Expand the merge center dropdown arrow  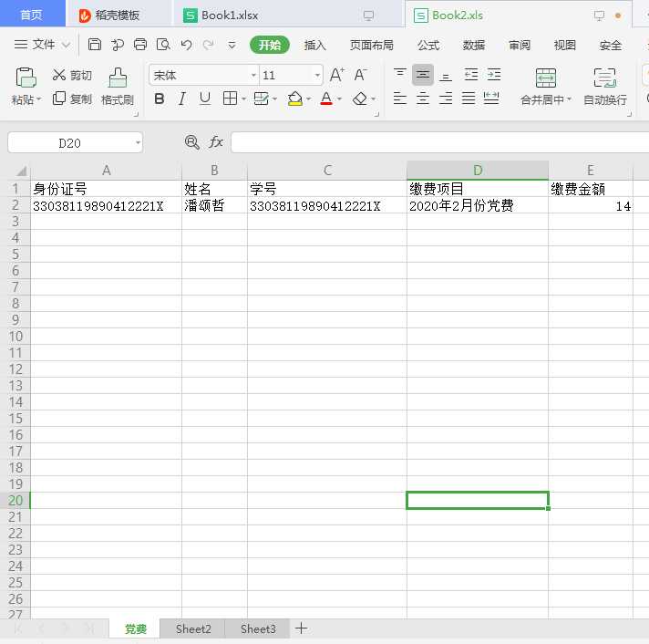point(569,99)
